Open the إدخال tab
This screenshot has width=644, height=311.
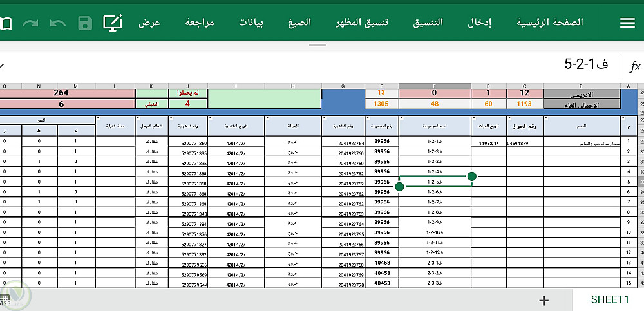tap(479, 22)
